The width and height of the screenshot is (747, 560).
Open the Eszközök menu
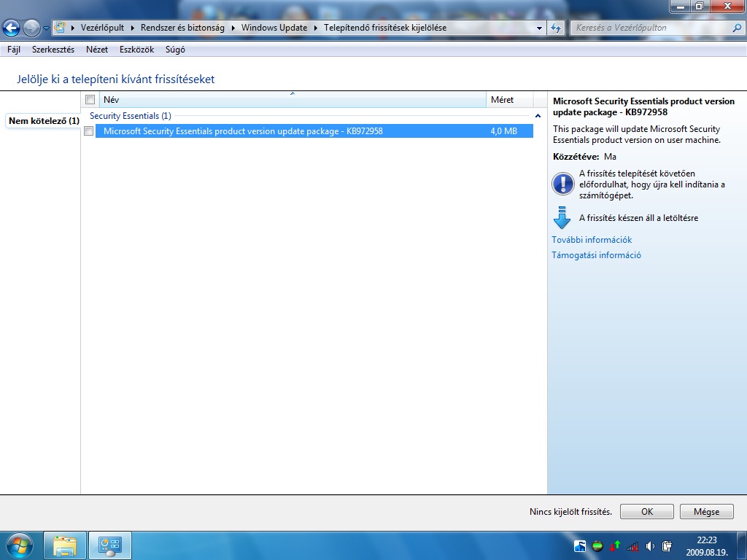tap(136, 50)
